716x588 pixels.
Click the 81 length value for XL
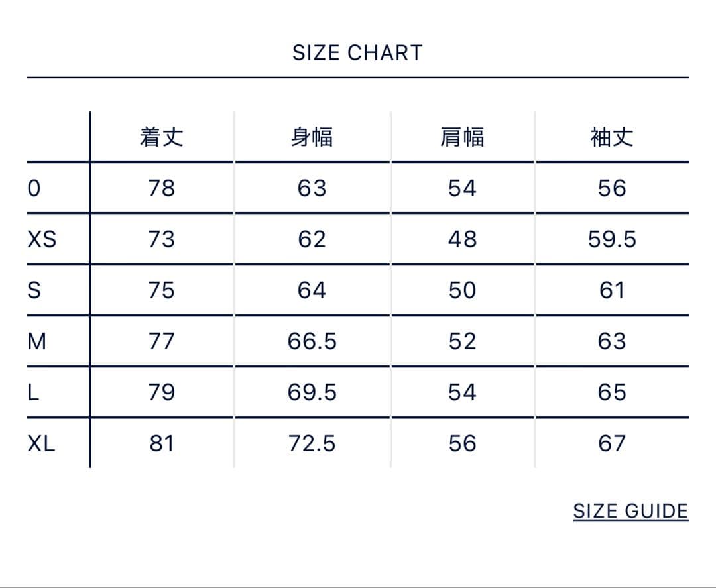tap(161, 443)
